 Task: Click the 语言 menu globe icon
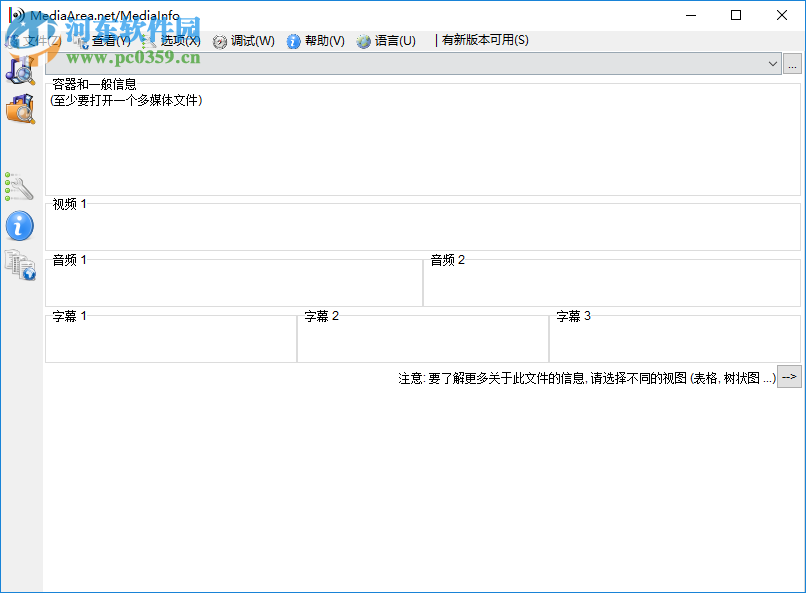click(364, 41)
